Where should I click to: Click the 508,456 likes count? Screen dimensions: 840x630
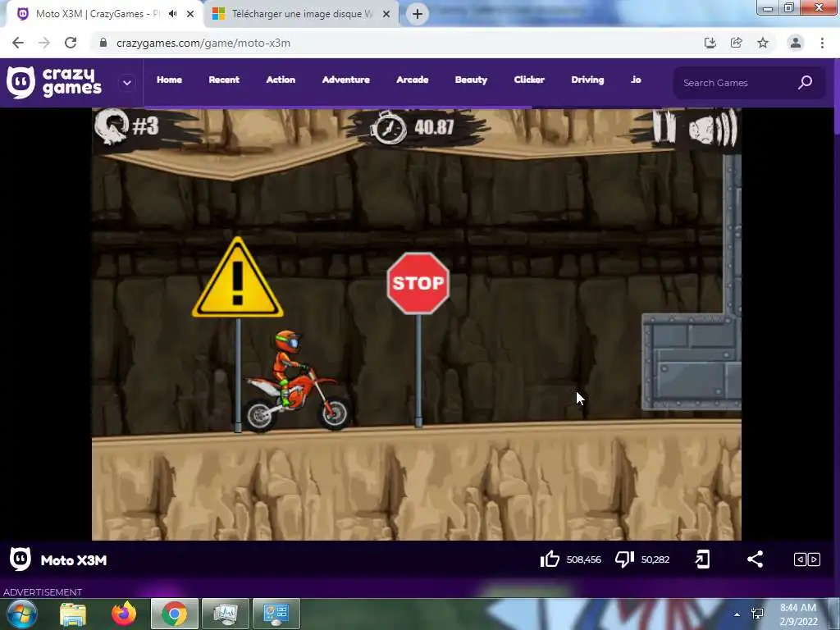(583, 559)
